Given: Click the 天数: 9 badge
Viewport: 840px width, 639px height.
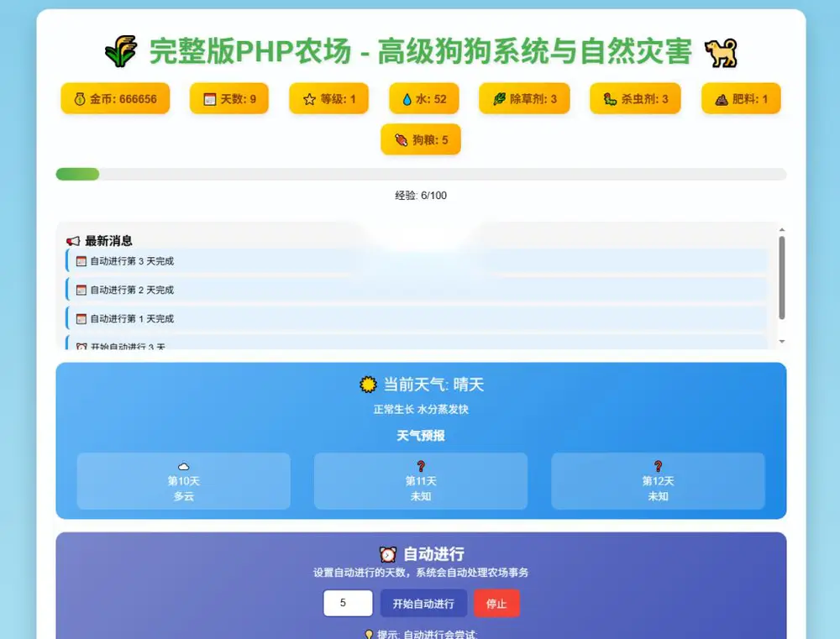Looking at the screenshot, I should click(x=229, y=98).
